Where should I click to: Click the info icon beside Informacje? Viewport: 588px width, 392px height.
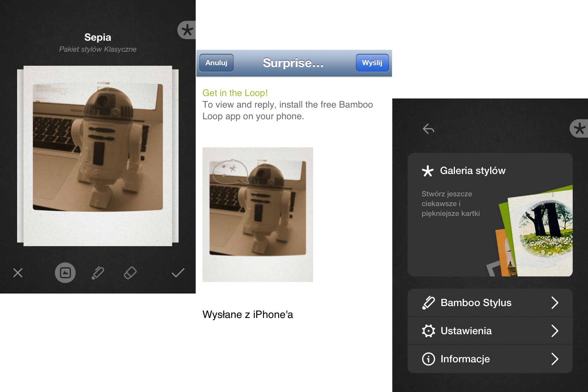tap(428, 359)
